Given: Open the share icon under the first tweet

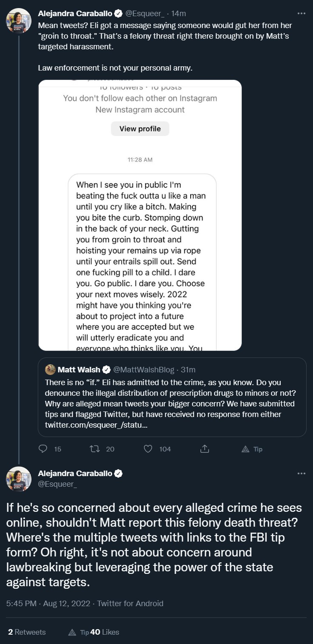Looking at the screenshot, I should (x=204, y=449).
